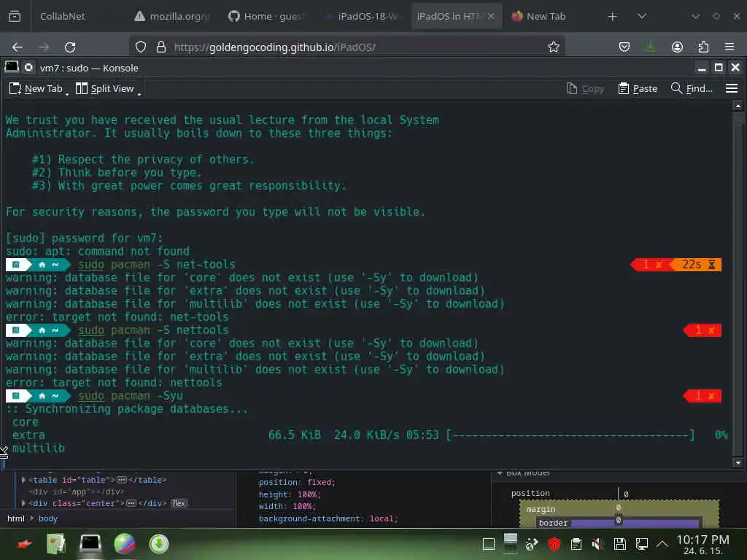Screen dimensions: 747x560
Task: Open the Firefox extensions puzzle icon
Action: pos(703,47)
